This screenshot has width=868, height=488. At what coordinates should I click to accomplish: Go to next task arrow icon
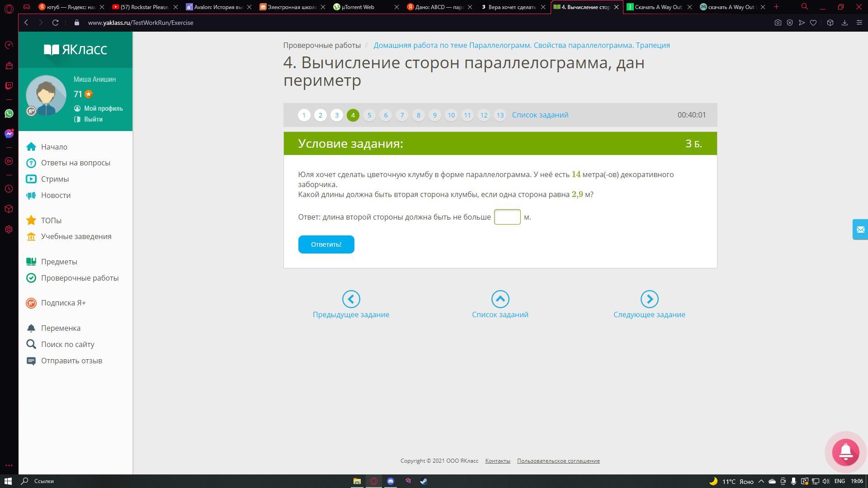pyautogui.click(x=649, y=299)
